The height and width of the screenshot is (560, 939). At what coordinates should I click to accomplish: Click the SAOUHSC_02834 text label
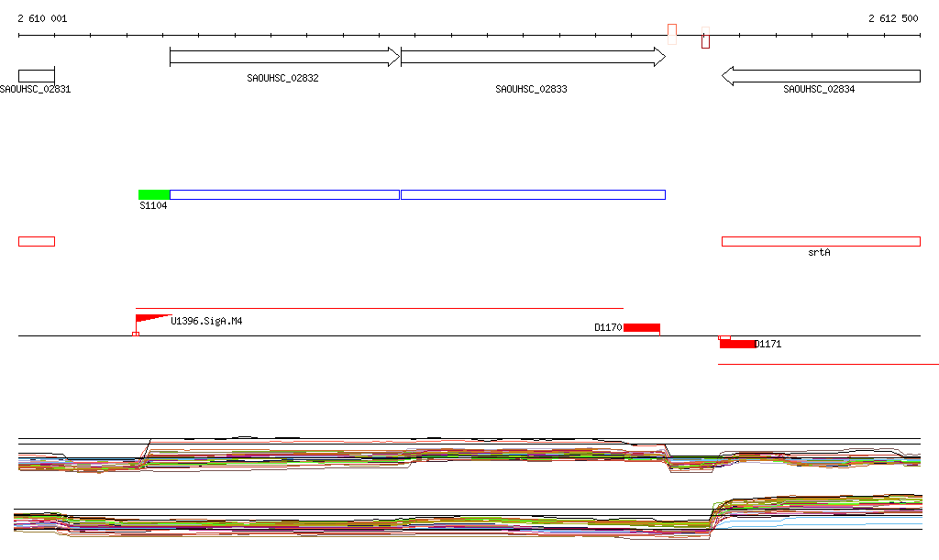[x=819, y=89]
